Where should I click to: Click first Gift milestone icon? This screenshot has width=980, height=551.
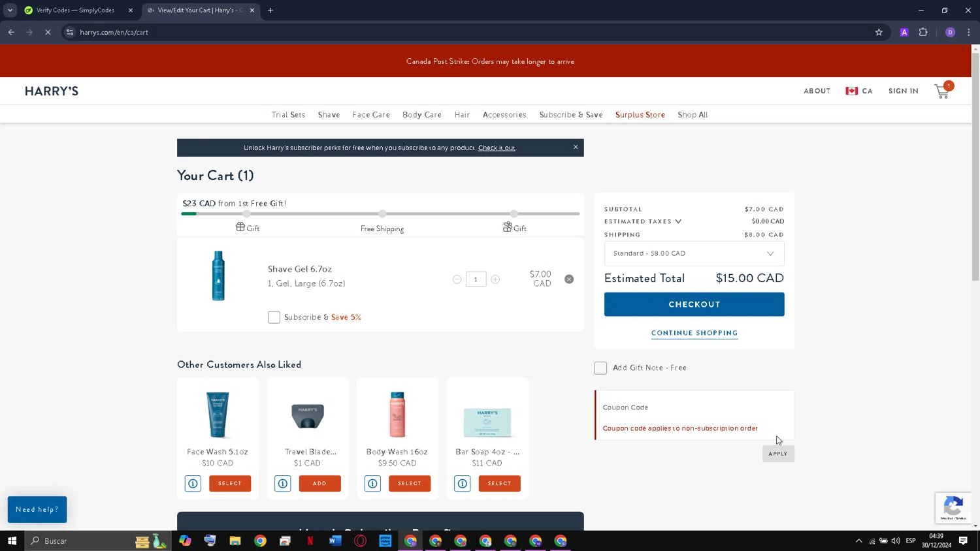240,227
